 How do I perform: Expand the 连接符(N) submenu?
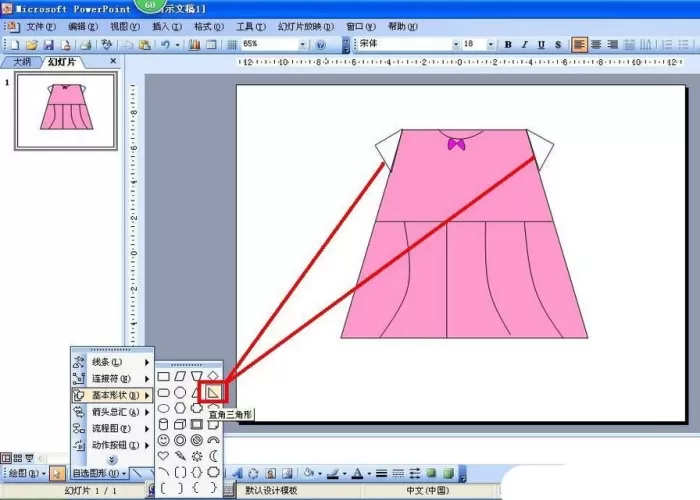[112, 379]
